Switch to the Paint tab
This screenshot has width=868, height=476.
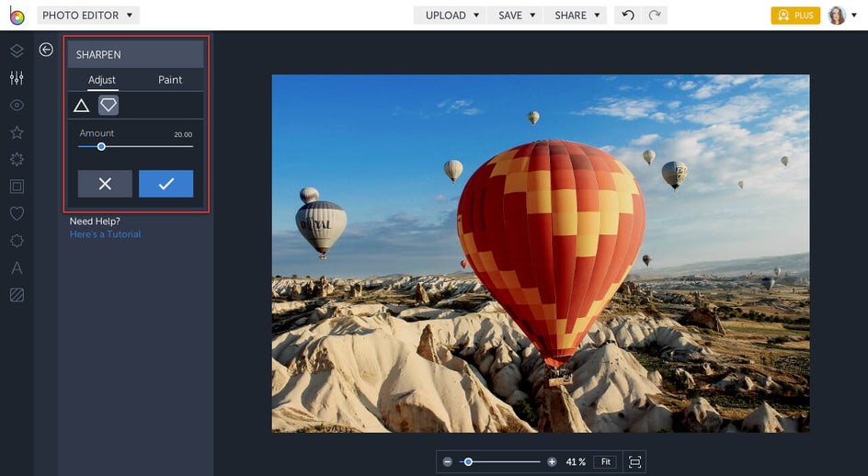[170, 80]
